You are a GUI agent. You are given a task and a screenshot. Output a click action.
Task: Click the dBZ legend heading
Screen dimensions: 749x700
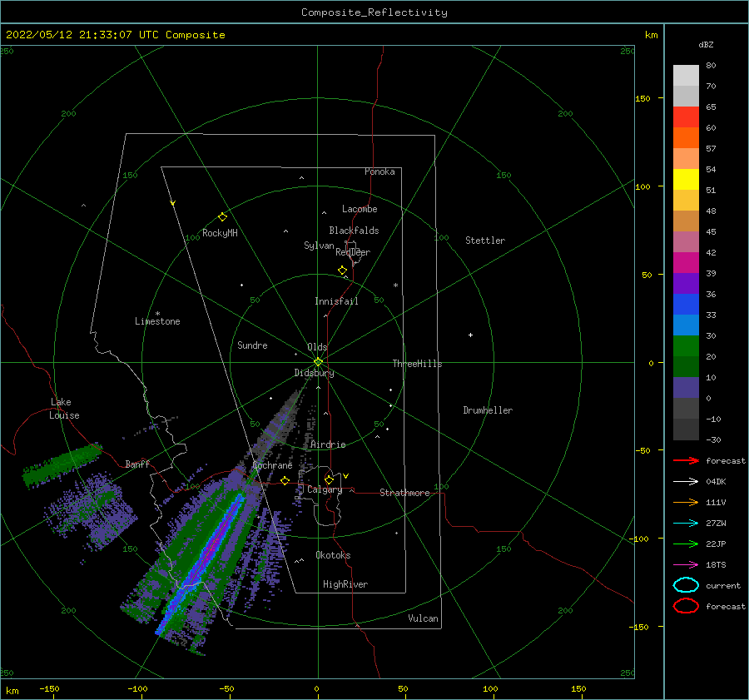tap(706, 45)
